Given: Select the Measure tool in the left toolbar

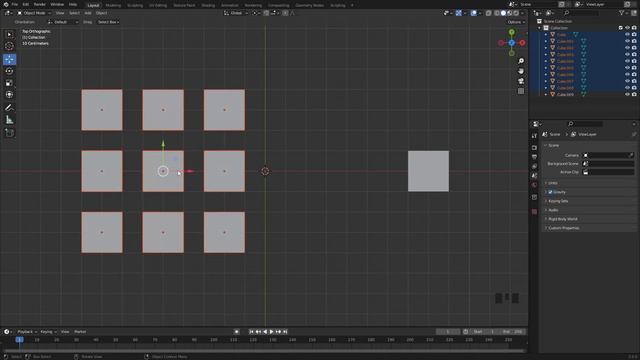Looking at the screenshot, I should [9, 120].
